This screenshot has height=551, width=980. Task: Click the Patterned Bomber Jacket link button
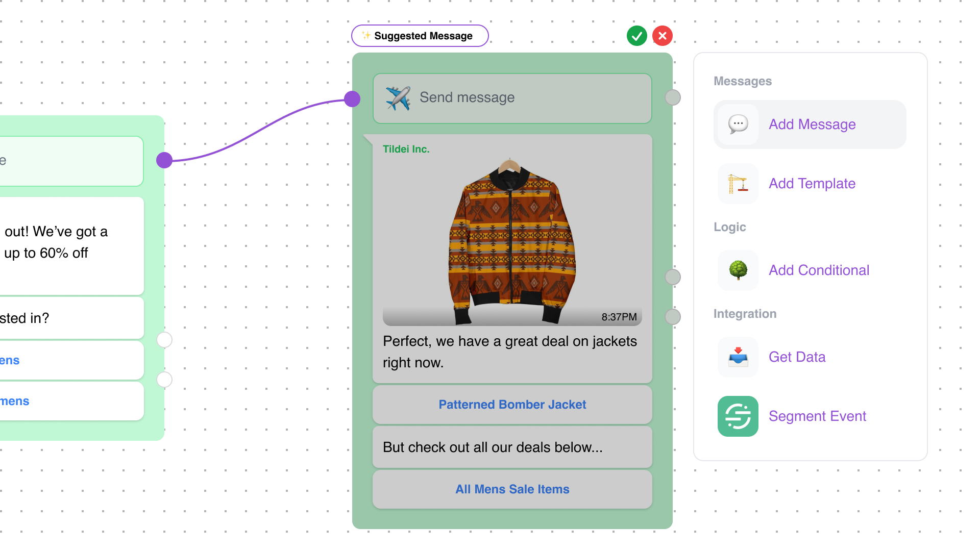[x=512, y=405]
